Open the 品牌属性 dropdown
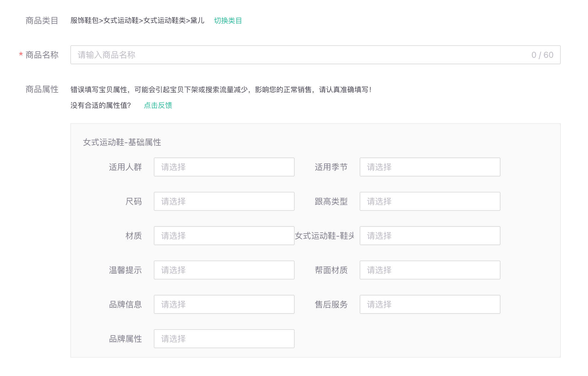Image resolution: width=588 pixels, height=376 pixels. tap(224, 339)
